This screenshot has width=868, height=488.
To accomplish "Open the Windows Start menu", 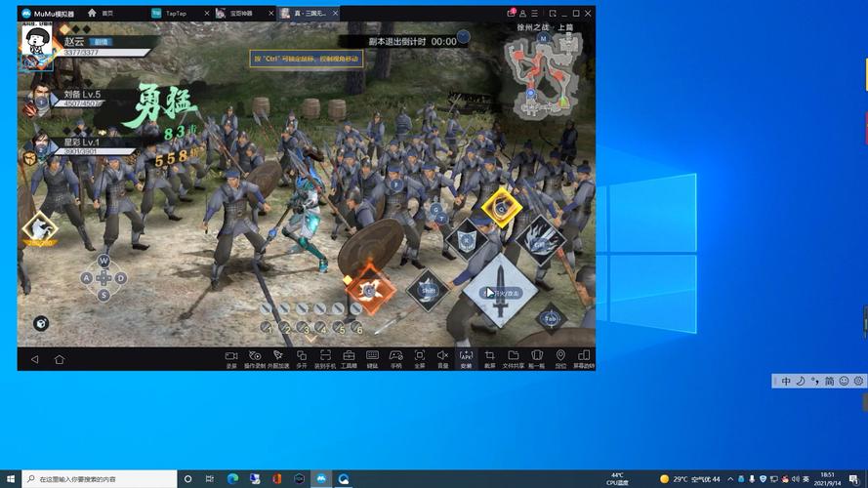I will pos(11,478).
